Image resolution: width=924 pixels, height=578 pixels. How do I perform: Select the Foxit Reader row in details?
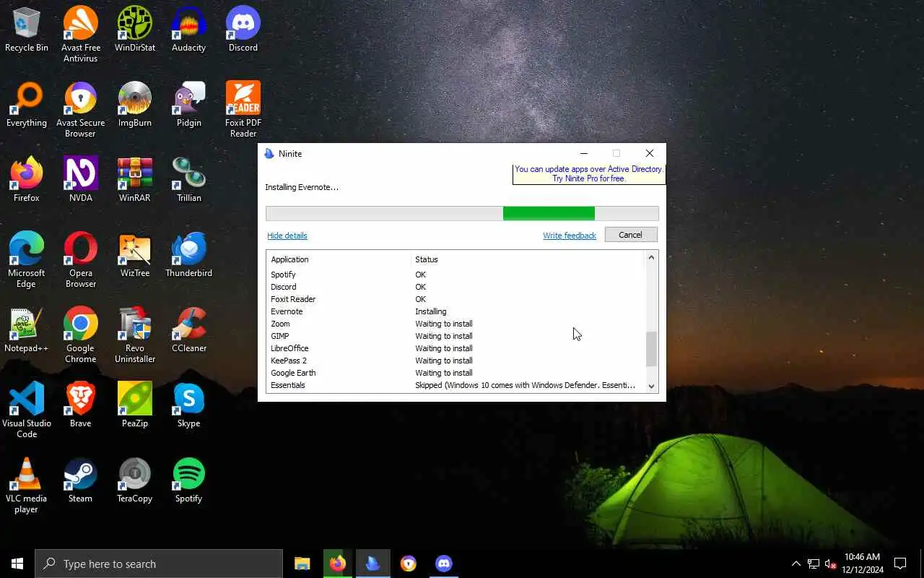point(455,299)
